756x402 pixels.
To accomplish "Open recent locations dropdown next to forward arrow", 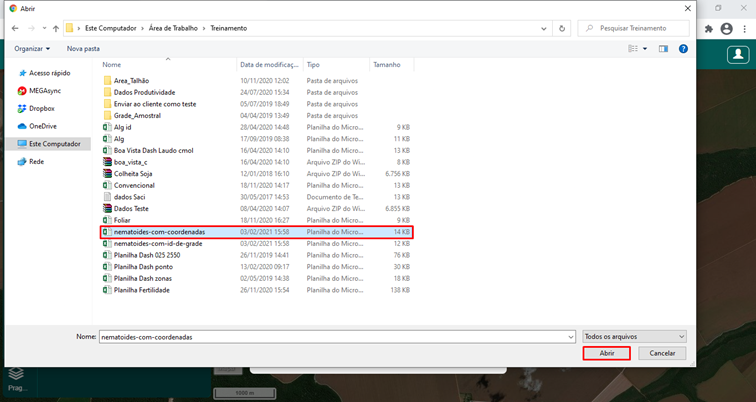I will pos(44,28).
